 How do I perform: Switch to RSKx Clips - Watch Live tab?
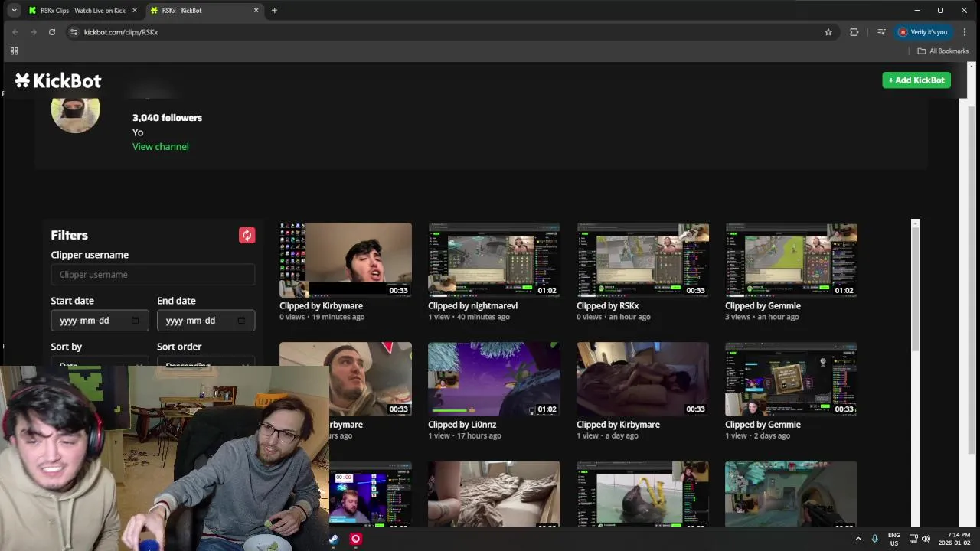click(83, 11)
